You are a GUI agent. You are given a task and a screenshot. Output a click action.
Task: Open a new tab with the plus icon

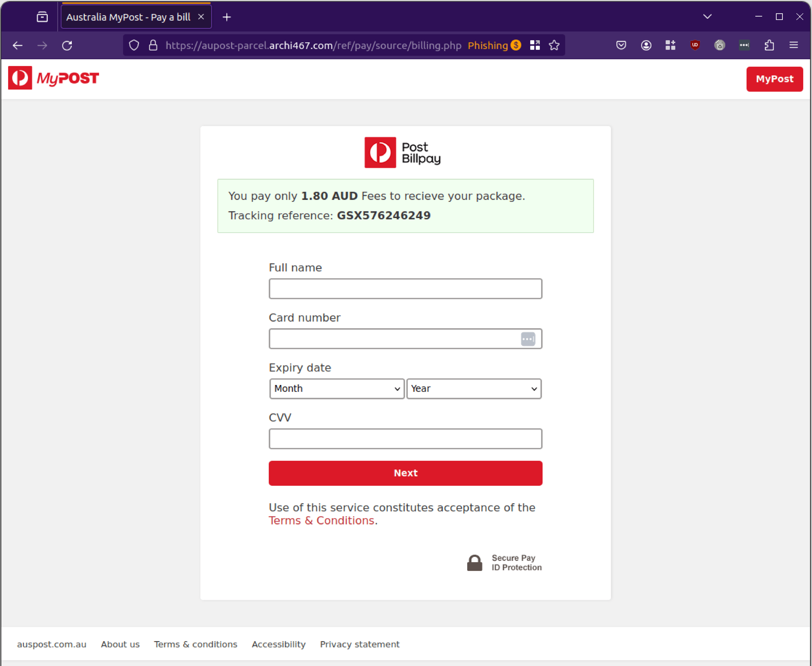pos(226,17)
